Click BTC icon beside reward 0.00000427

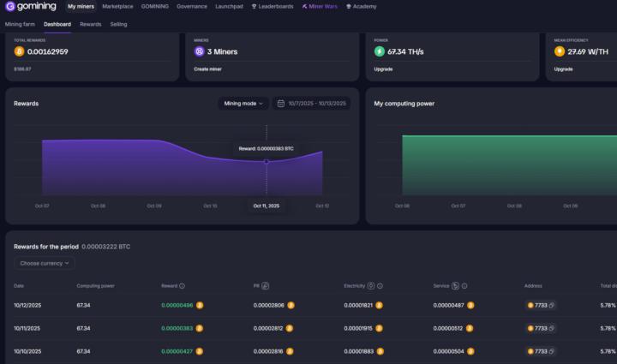pos(200,352)
